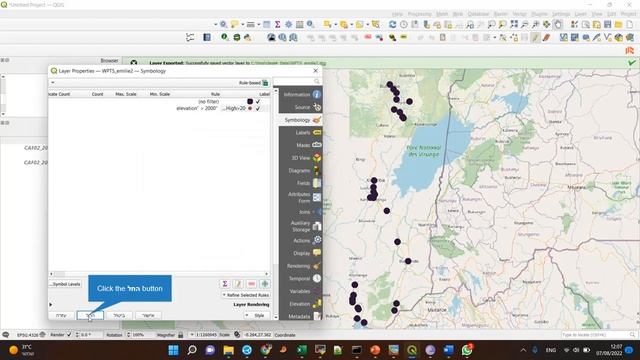Screen dimensions: 640x360
Task: Click the Edit Rule pencil icon
Action: tap(238, 284)
